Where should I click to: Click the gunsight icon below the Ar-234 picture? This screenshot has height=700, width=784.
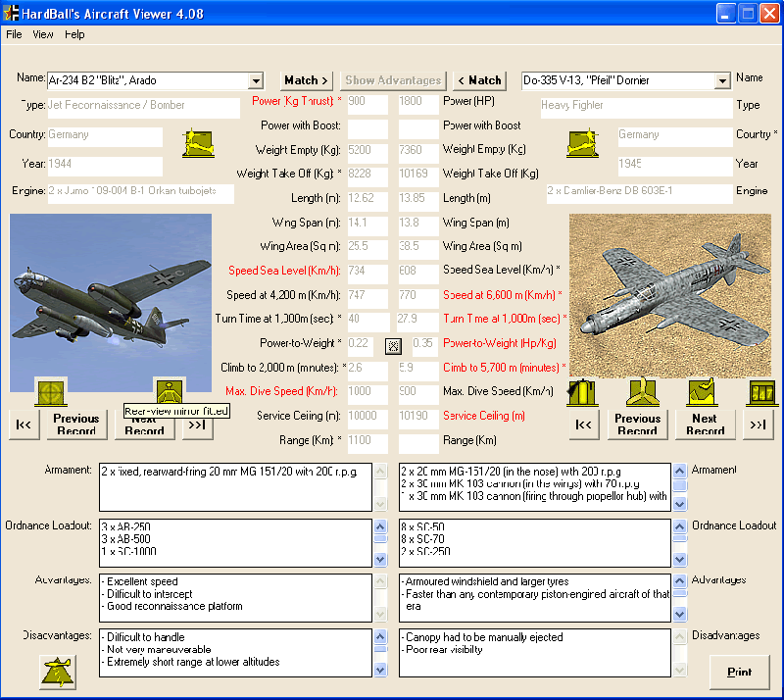click(x=51, y=391)
